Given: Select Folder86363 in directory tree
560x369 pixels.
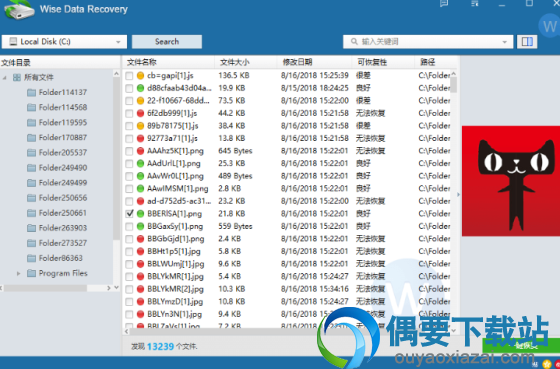Looking at the screenshot, I should click(61, 258).
